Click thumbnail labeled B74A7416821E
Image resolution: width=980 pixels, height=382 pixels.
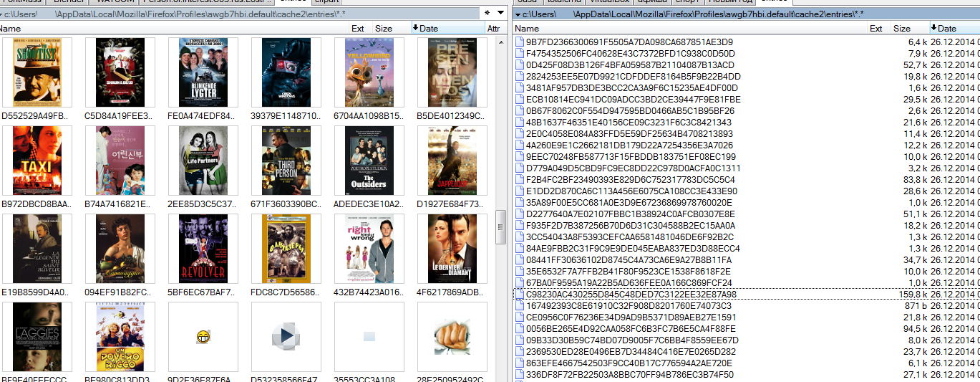[x=120, y=161]
